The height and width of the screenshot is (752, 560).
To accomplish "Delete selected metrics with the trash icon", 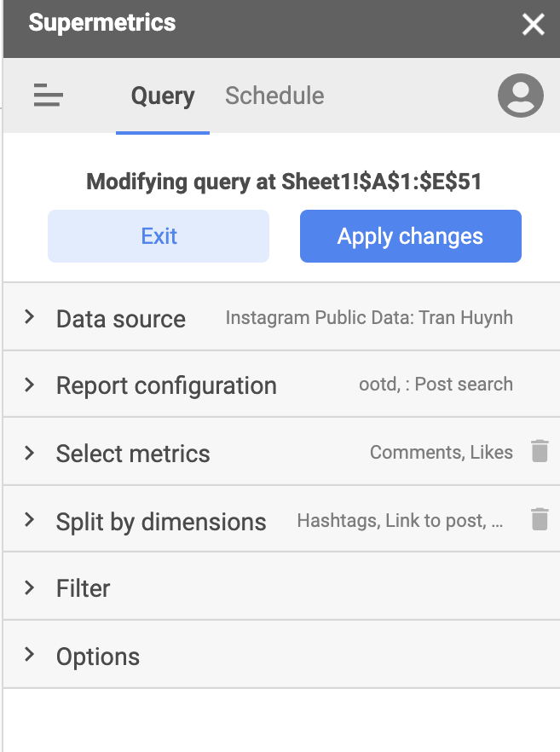I will point(540,451).
